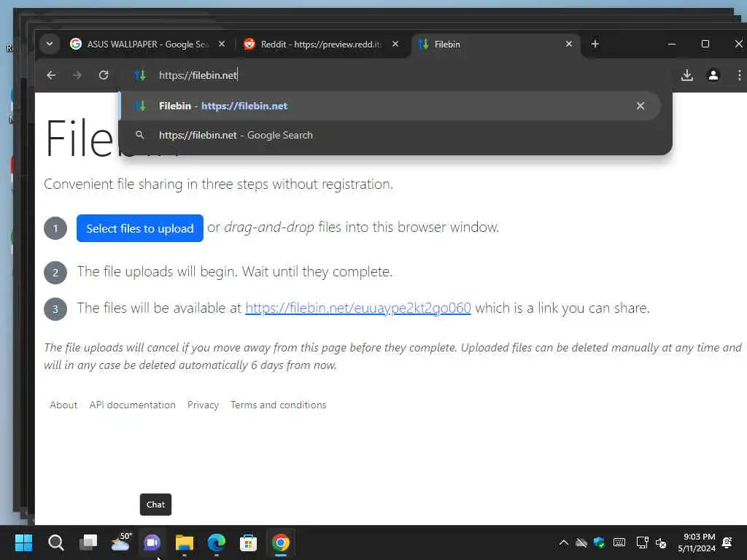Image resolution: width=747 pixels, height=560 pixels.
Task: Click the Google Search suggestion magnifier icon
Action: pos(140,135)
